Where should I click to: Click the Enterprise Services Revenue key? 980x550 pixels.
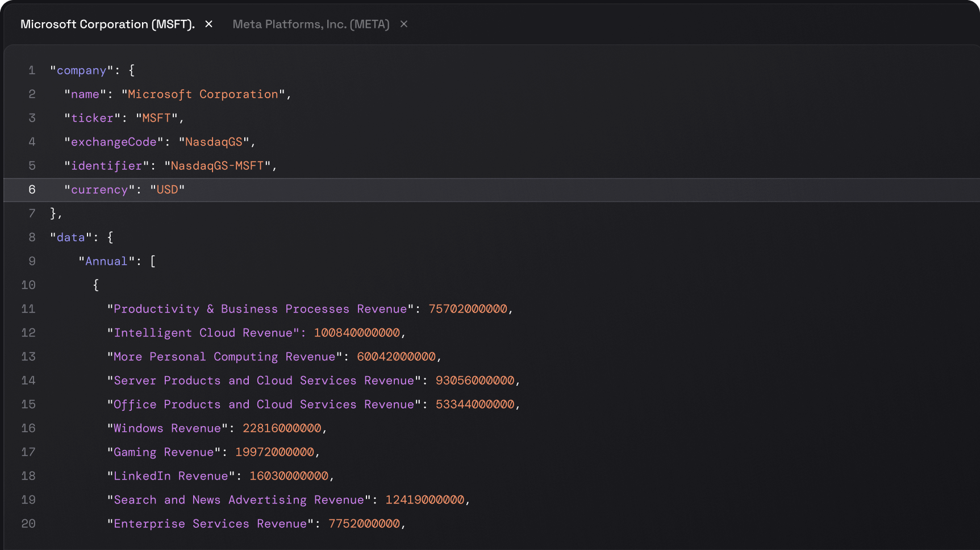[210, 524]
